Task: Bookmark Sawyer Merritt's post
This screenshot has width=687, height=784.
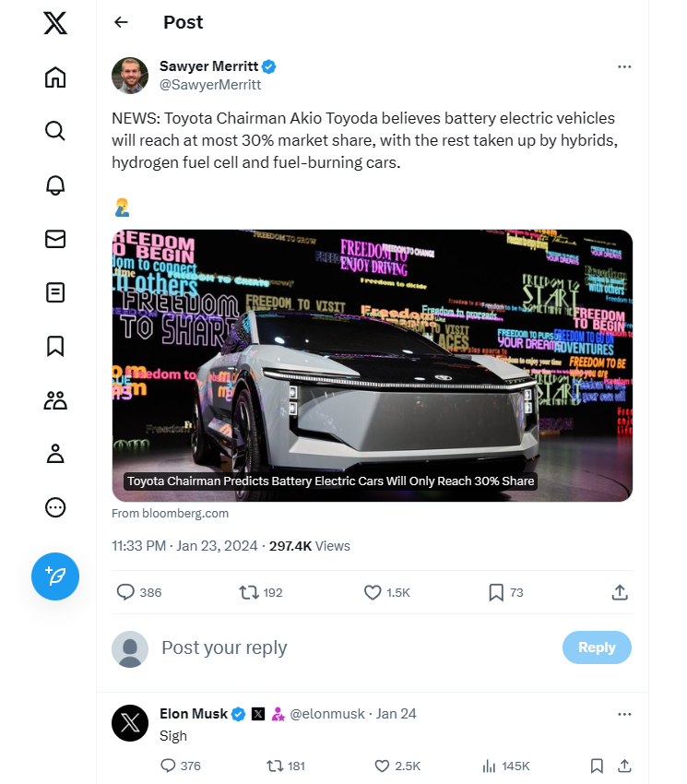Action: tap(495, 592)
